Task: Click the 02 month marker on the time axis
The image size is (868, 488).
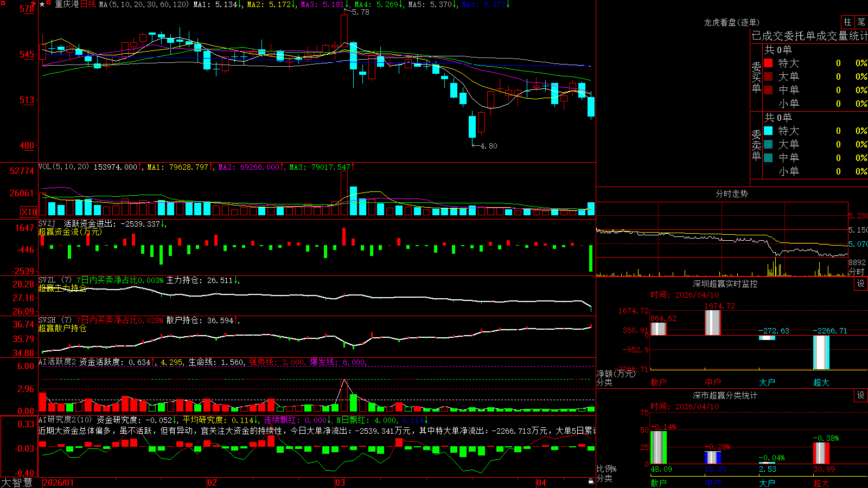Action: coord(212,483)
